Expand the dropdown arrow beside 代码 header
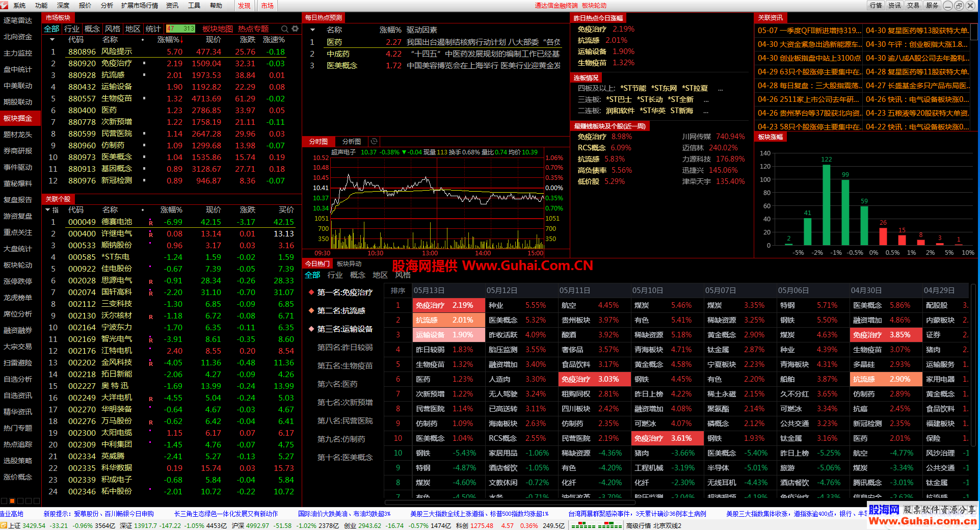980x530 pixels. (x=52, y=40)
